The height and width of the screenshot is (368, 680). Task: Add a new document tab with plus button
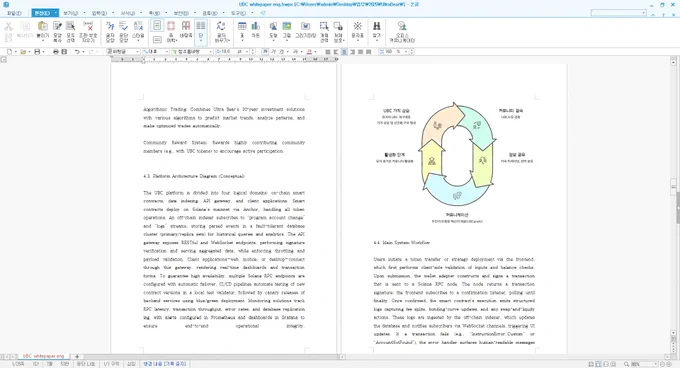77,356
